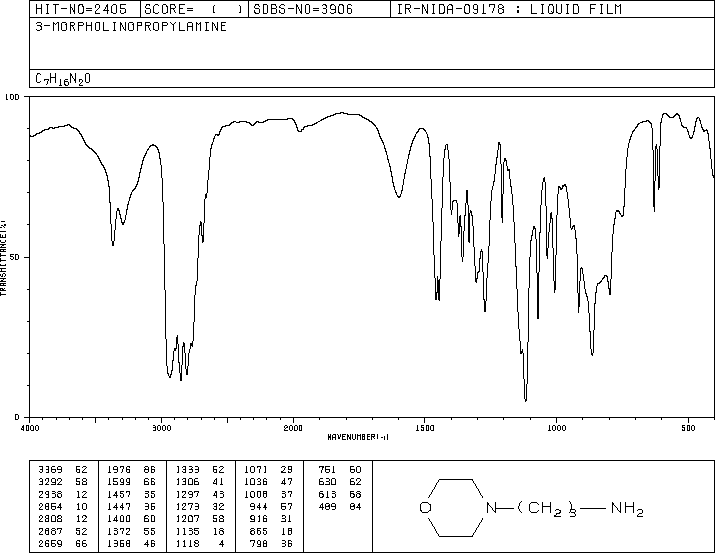This screenshot has width=715, height=553.
Task: Click peak table entry 3292
Action: 51,481
